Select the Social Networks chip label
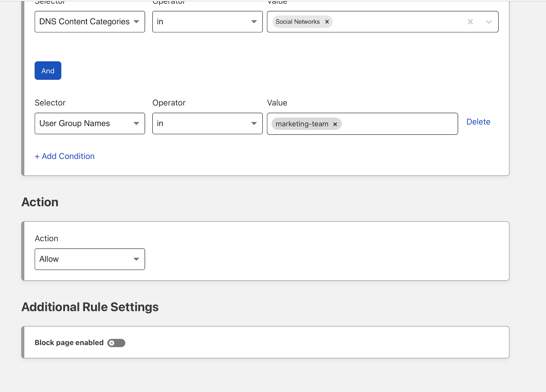Screen dimensions: 546x392 pos(297,22)
